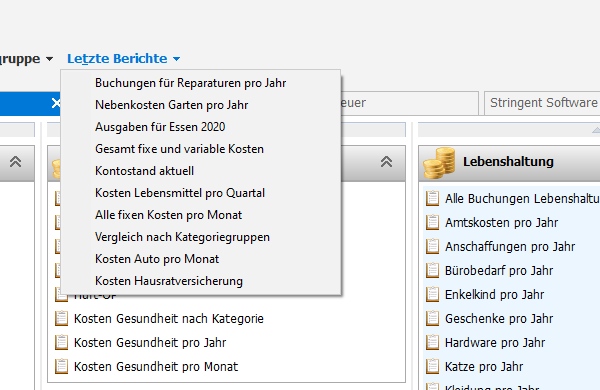Screen dimensions: 600x390
Task: Click report icon beside Kosten Gesundheit nach Kategorie
Action: [x=61, y=318]
